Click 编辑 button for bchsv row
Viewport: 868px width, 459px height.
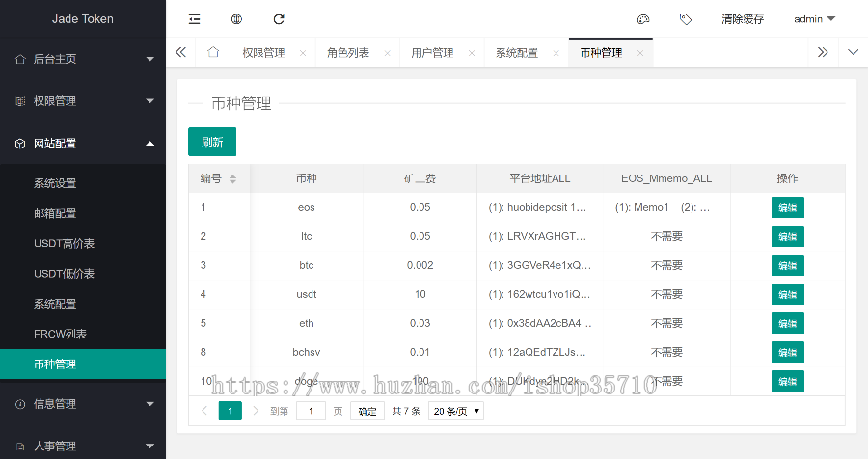tap(787, 352)
